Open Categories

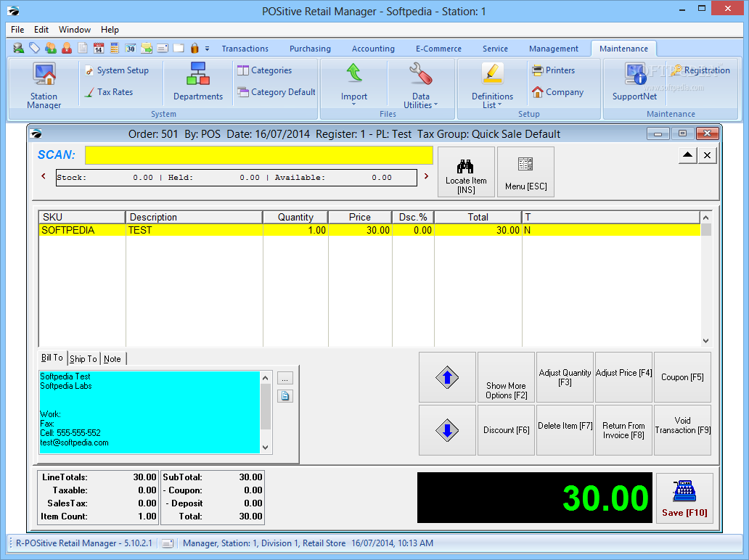(x=265, y=70)
